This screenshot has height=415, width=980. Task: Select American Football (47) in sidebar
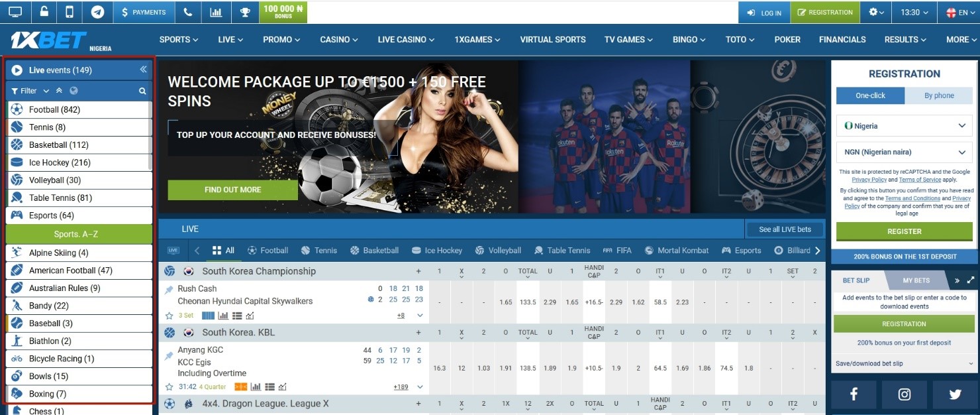pos(79,270)
